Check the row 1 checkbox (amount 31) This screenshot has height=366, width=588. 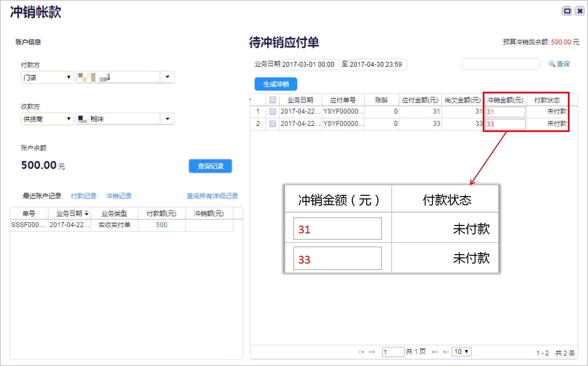pyautogui.click(x=273, y=112)
